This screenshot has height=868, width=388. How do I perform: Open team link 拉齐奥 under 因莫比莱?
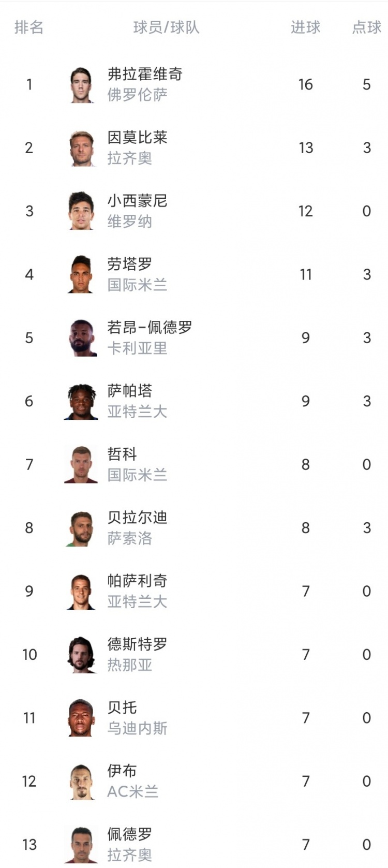coord(129,158)
